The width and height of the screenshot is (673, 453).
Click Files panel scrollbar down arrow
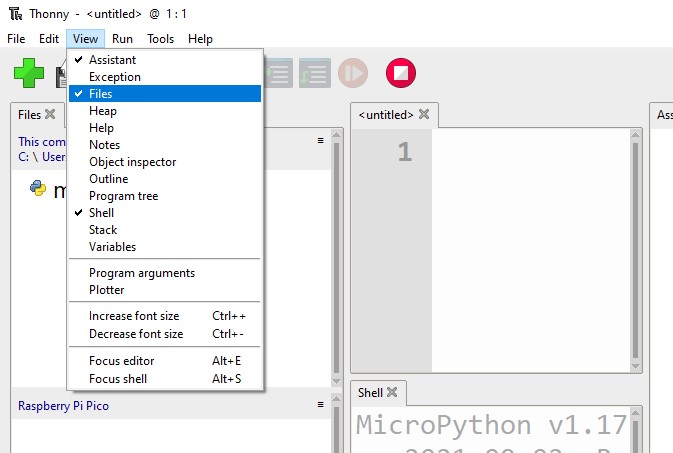coord(336,381)
